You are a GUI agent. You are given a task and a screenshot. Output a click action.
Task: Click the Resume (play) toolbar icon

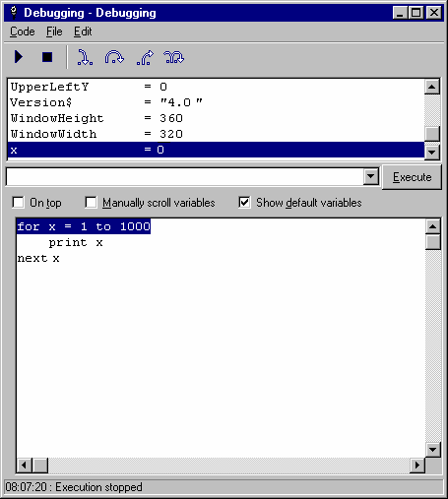[19, 57]
